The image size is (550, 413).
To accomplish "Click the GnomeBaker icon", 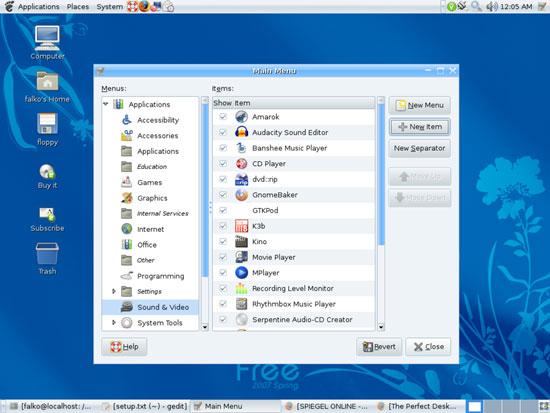I will [241, 195].
